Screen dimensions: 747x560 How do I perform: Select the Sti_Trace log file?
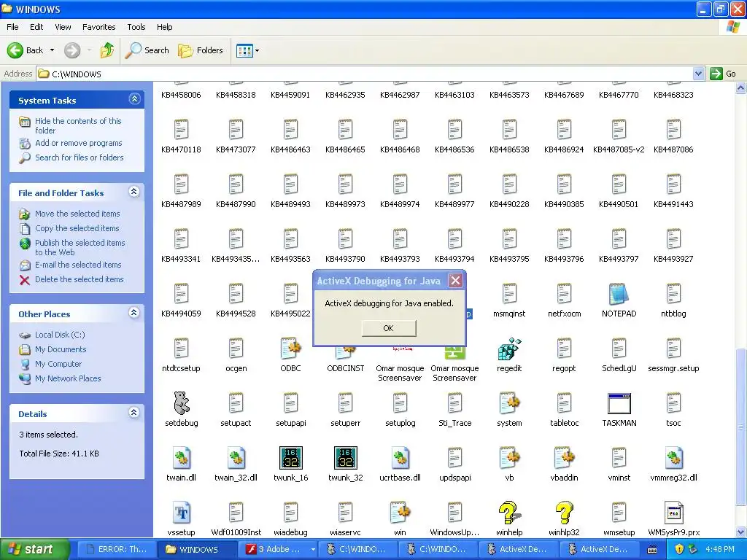tap(455, 410)
